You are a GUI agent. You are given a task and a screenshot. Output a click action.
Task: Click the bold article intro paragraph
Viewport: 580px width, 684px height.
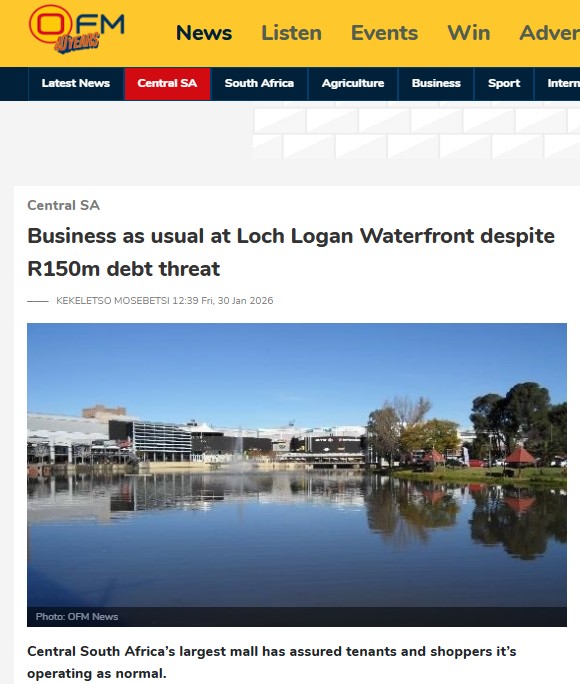tap(272, 662)
